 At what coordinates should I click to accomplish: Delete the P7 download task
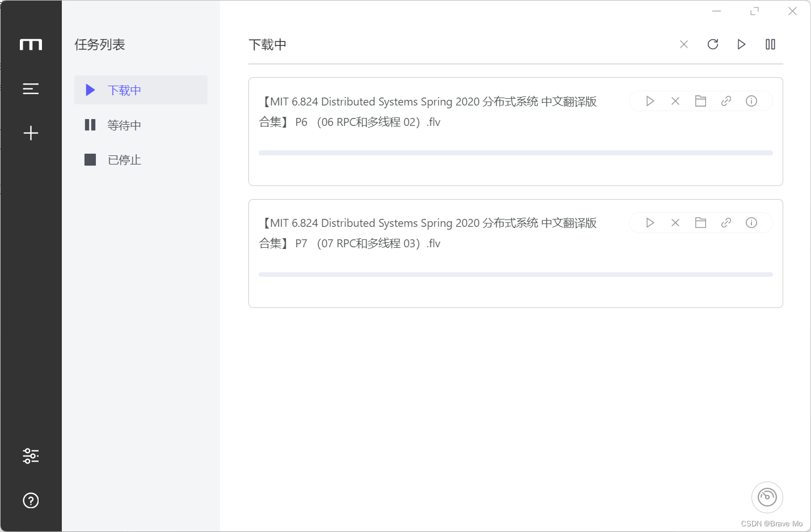[675, 222]
